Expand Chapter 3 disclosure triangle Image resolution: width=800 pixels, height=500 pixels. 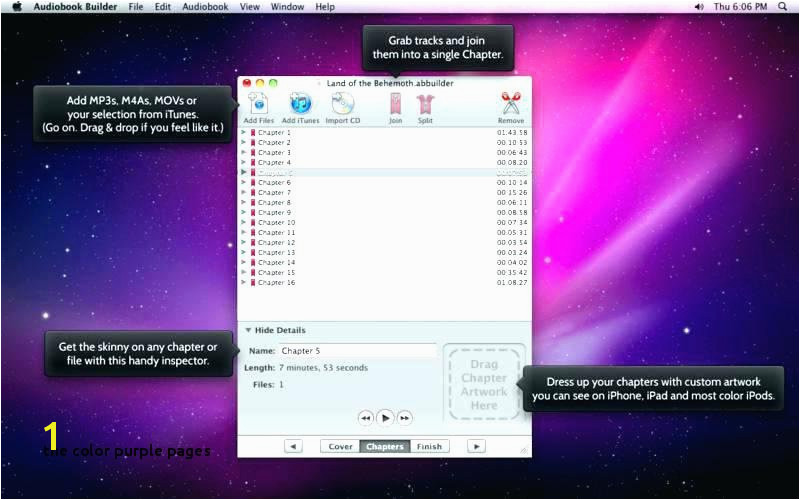(243, 152)
